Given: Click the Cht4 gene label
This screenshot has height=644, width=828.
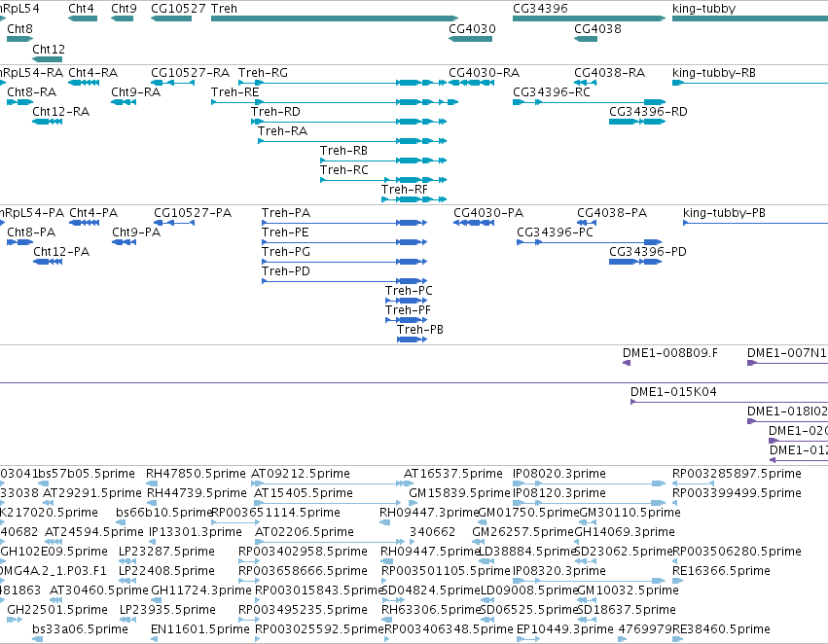Looking at the screenshot, I should (x=81, y=9).
